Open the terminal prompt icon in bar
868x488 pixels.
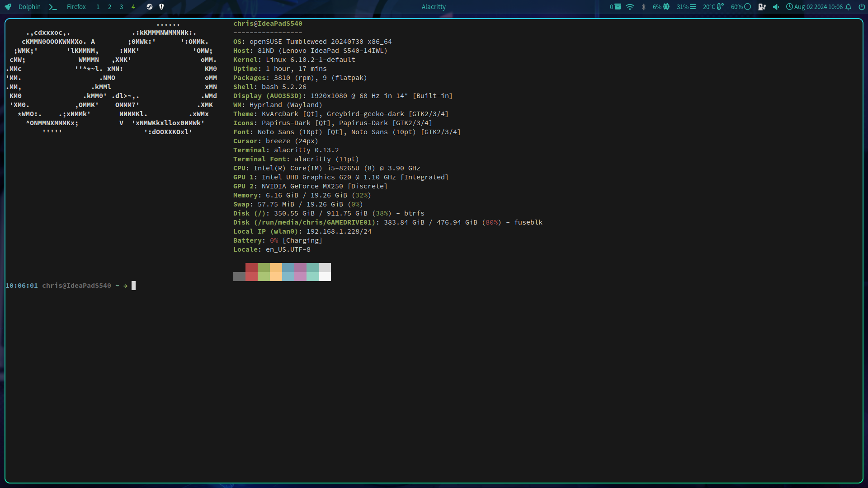point(53,7)
